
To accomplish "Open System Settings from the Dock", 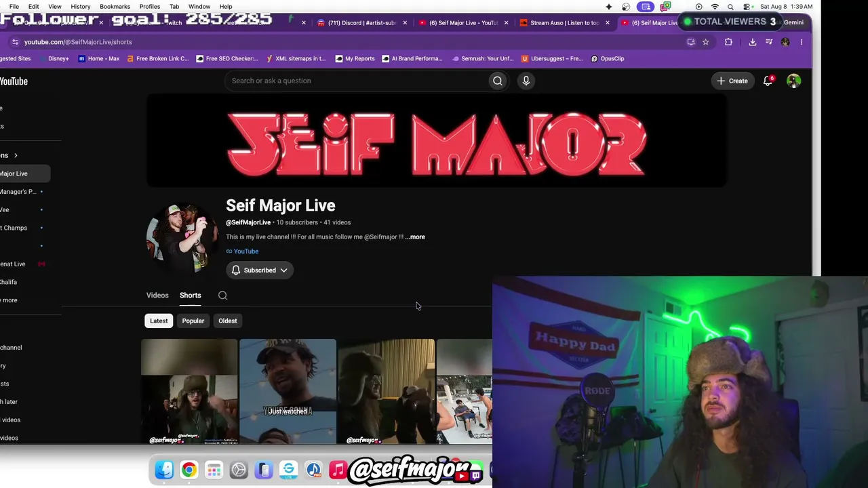I will (239, 470).
